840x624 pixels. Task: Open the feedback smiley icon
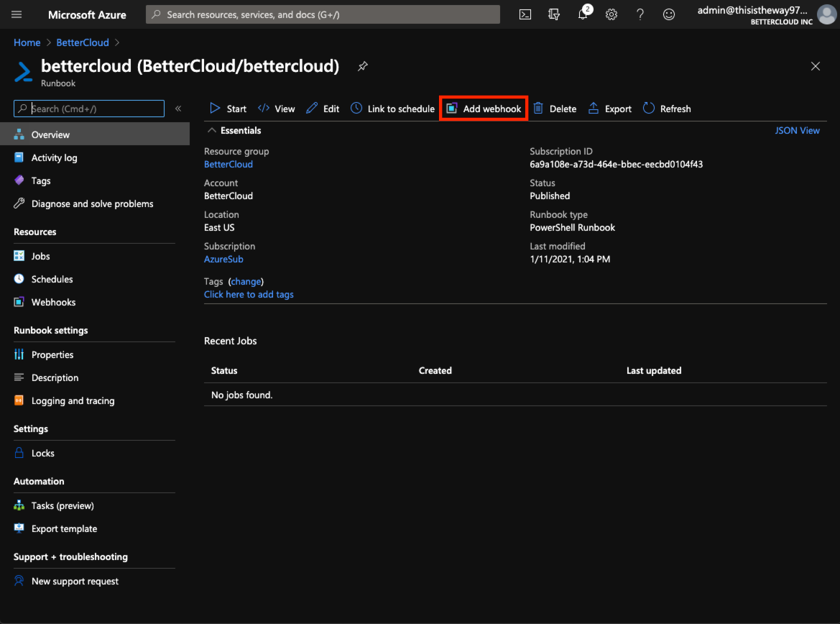[669, 14]
